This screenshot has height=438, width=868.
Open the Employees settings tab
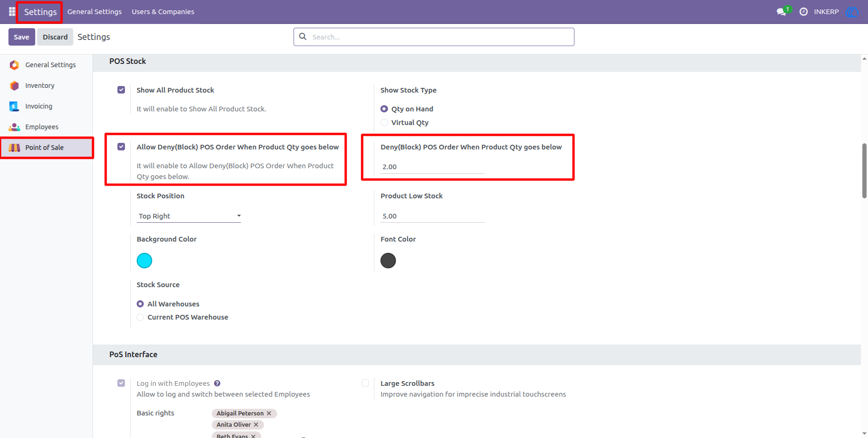(x=46, y=127)
